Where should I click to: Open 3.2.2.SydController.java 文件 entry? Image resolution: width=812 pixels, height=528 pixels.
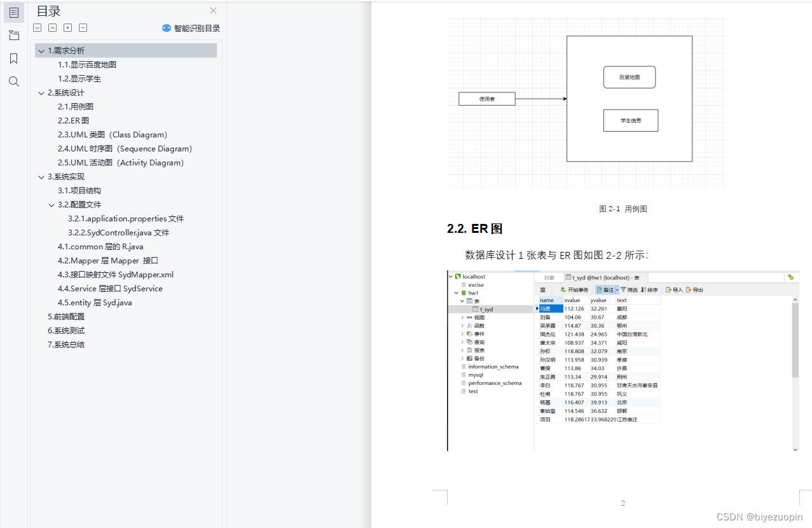coord(119,233)
